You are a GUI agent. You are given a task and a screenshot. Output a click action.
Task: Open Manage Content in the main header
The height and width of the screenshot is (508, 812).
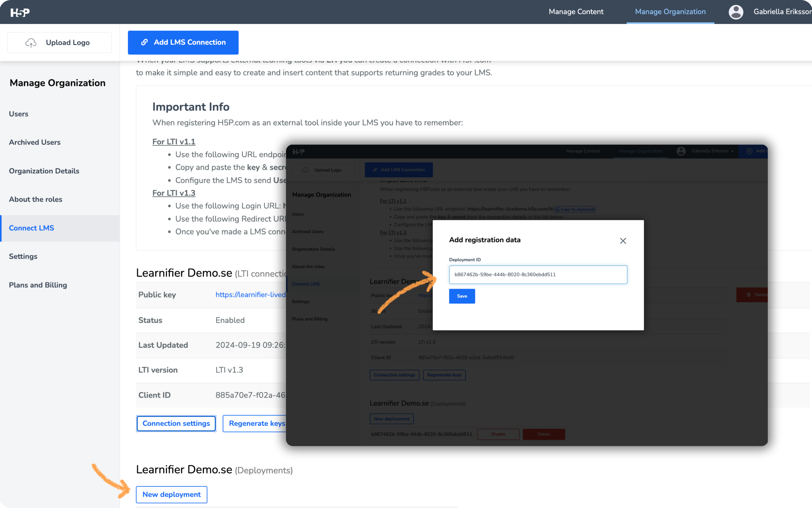(576, 12)
